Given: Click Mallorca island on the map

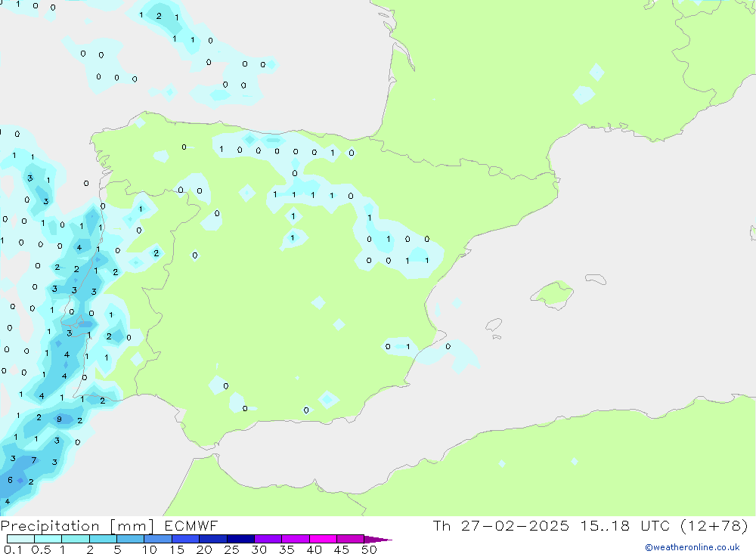Looking at the screenshot, I should click(x=553, y=293).
